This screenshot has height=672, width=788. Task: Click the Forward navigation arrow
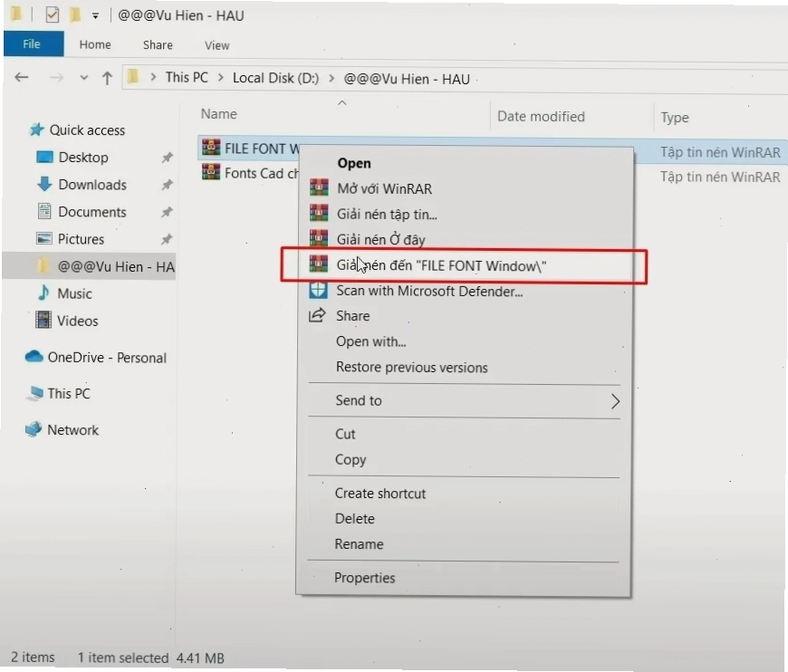click(57, 77)
